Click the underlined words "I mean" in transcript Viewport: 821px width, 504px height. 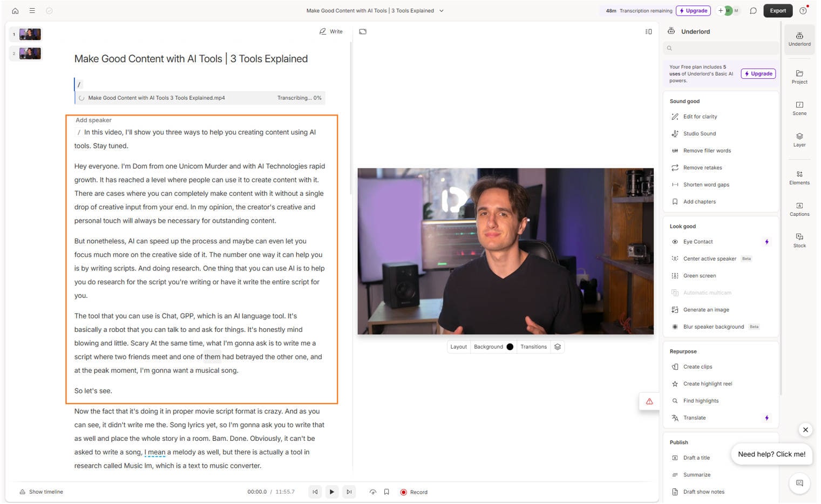(x=155, y=453)
